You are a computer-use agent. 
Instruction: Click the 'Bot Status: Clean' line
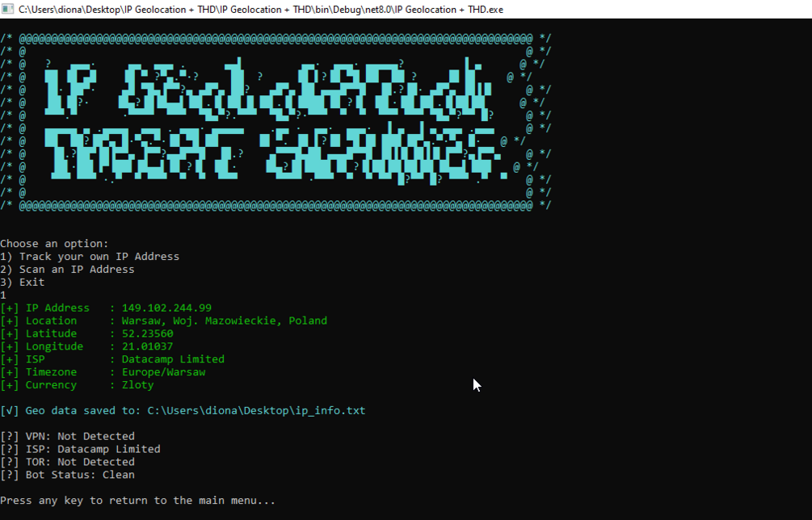pyautogui.click(x=67, y=475)
